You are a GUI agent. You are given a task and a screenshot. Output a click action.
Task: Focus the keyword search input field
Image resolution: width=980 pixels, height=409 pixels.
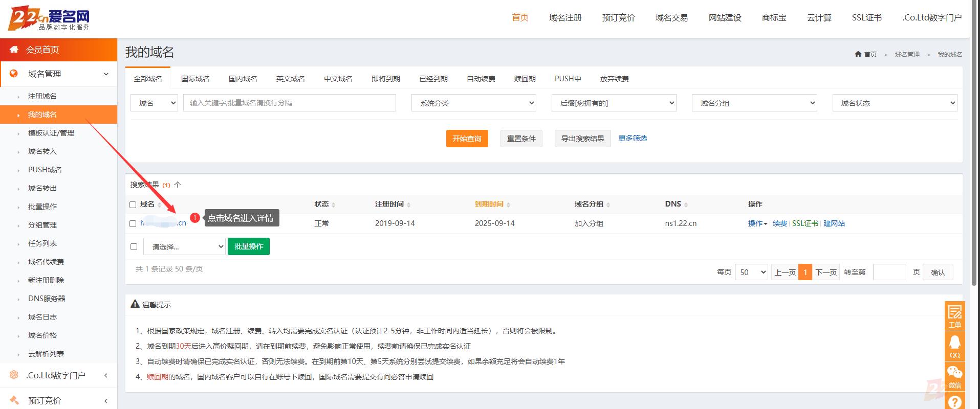(x=289, y=103)
